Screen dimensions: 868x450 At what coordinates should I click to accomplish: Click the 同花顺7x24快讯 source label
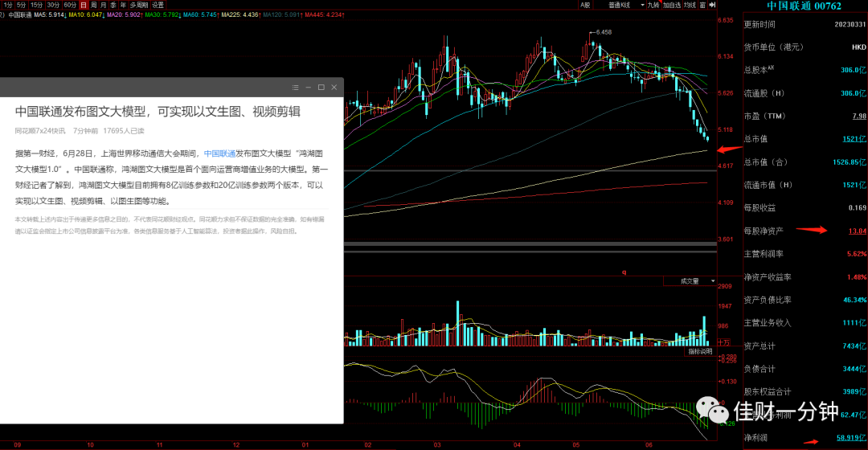40,131
